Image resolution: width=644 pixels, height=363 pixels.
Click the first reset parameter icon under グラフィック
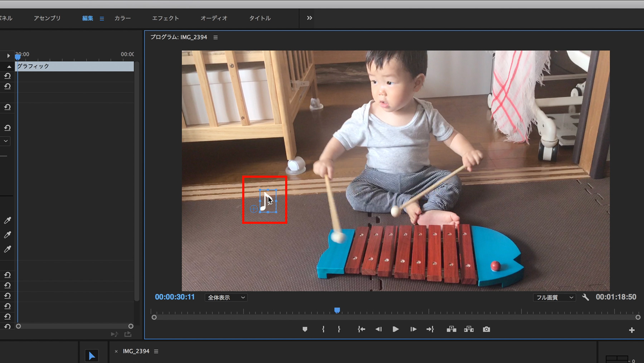7,76
